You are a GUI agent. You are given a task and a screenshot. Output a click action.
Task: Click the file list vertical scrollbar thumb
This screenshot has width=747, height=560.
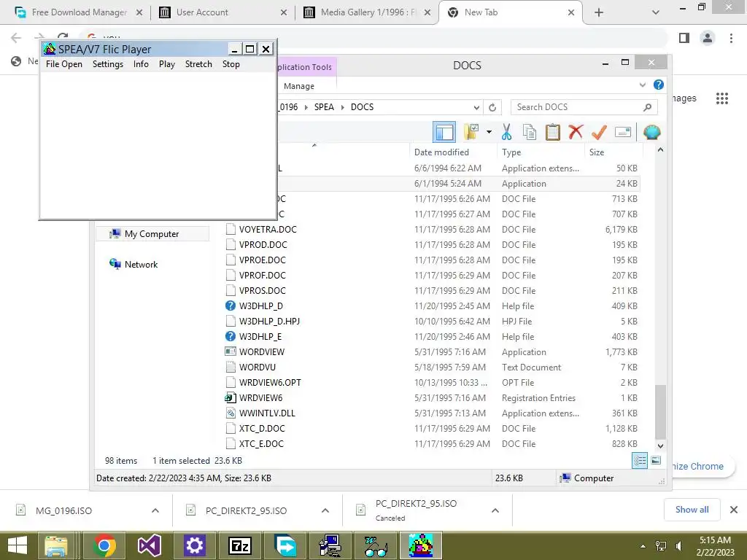(660, 413)
